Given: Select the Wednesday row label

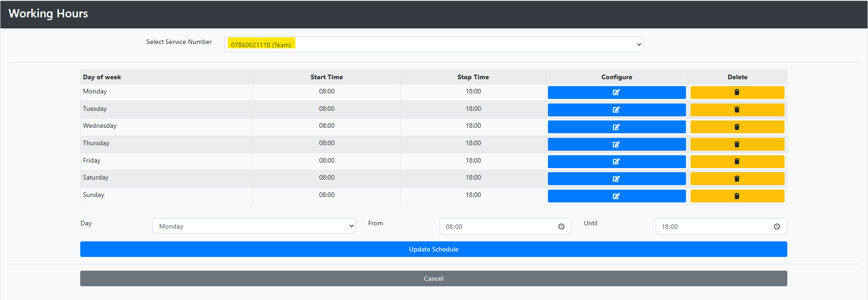Looking at the screenshot, I should pyautogui.click(x=100, y=125).
